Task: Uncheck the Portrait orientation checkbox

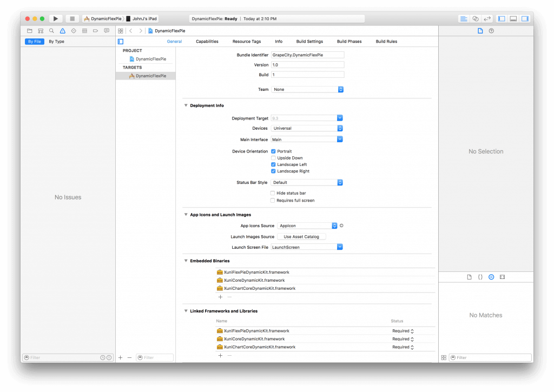Action: pos(273,151)
